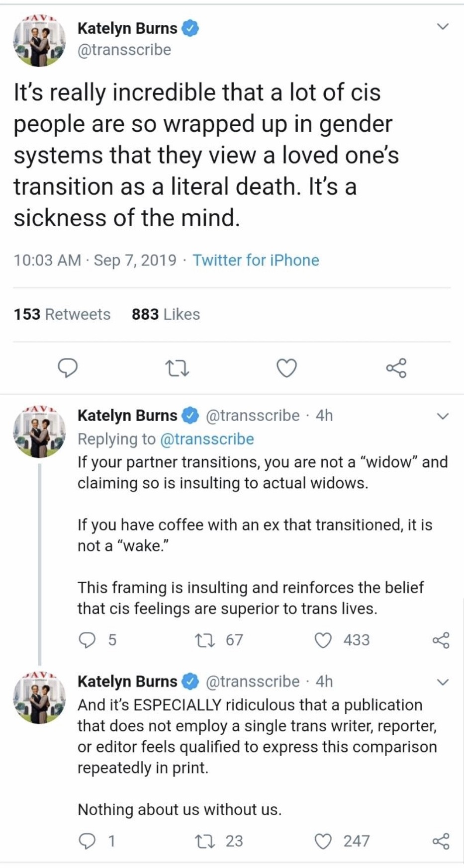Retweet the main tweet about cis people
The width and height of the screenshot is (464, 868).
pos(177,368)
